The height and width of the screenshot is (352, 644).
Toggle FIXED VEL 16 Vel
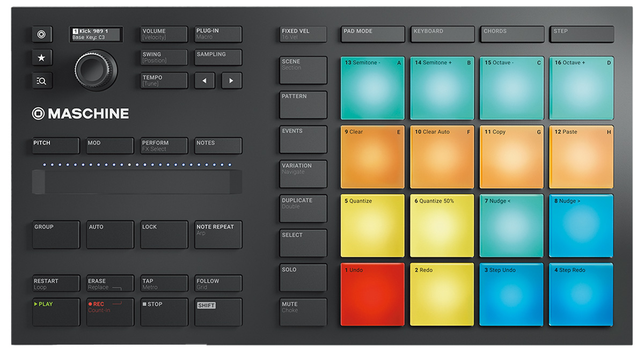(x=303, y=34)
